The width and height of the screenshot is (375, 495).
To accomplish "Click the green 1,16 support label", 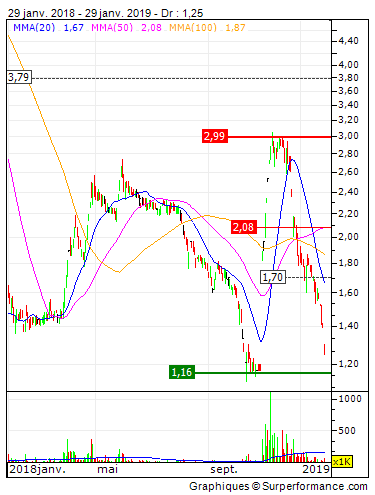I will 182,372.
